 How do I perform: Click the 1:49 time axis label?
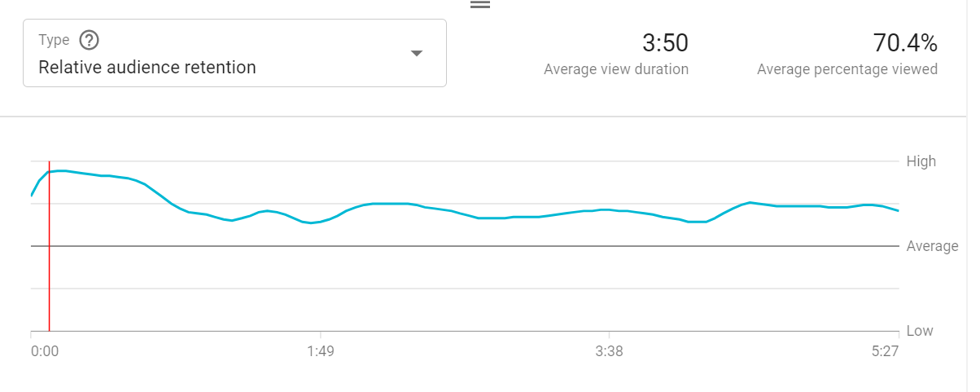(x=321, y=351)
